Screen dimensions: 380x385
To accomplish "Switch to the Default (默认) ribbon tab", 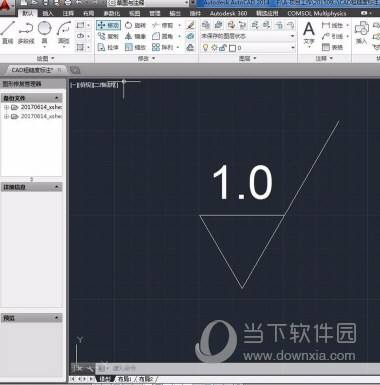I will 28,13.
